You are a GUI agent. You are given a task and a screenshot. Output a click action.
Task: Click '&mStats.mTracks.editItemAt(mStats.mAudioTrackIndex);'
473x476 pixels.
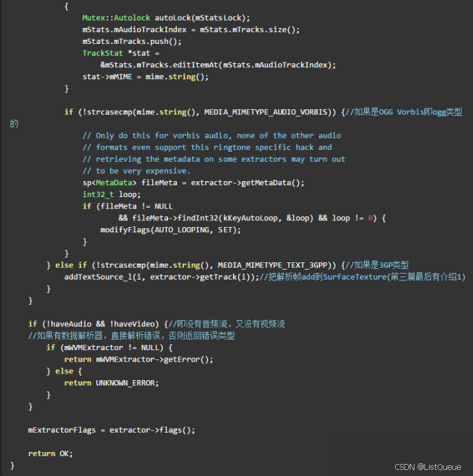click(x=218, y=65)
